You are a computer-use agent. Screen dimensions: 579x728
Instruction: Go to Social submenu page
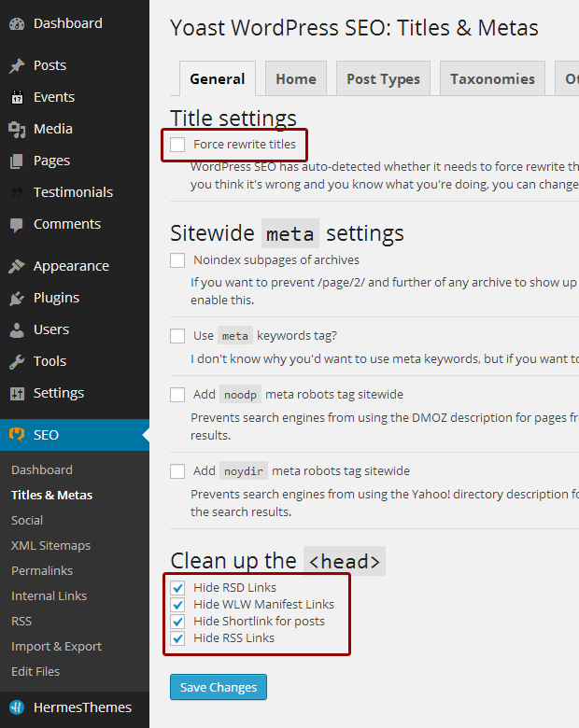[x=27, y=520]
